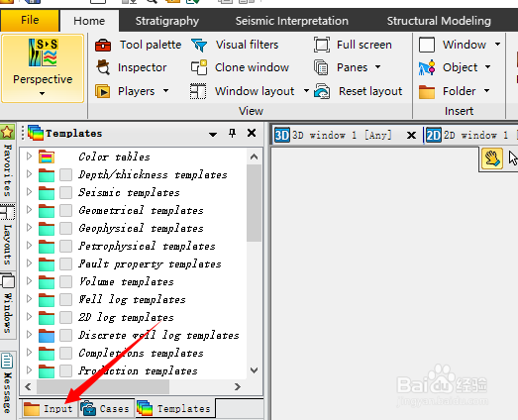The height and width of the screenshot is (420, 518).
Task: Click the 2D window tab icon
Action: pos(433,135)
